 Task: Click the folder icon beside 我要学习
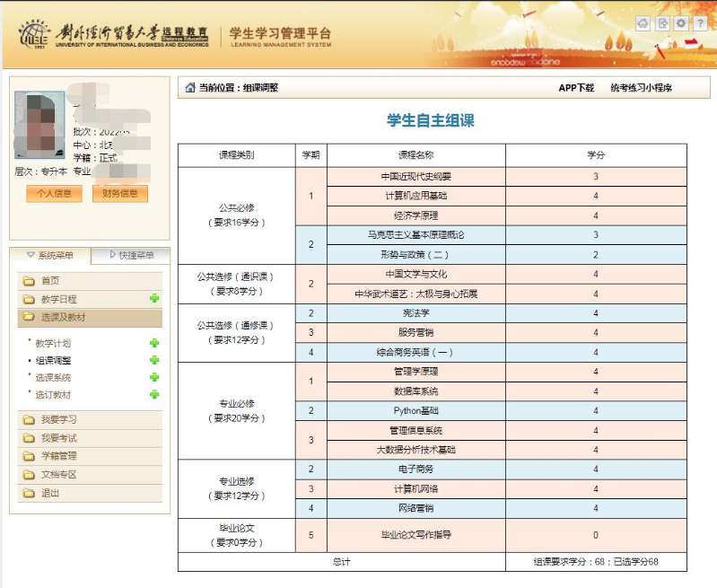click(29, 420)
